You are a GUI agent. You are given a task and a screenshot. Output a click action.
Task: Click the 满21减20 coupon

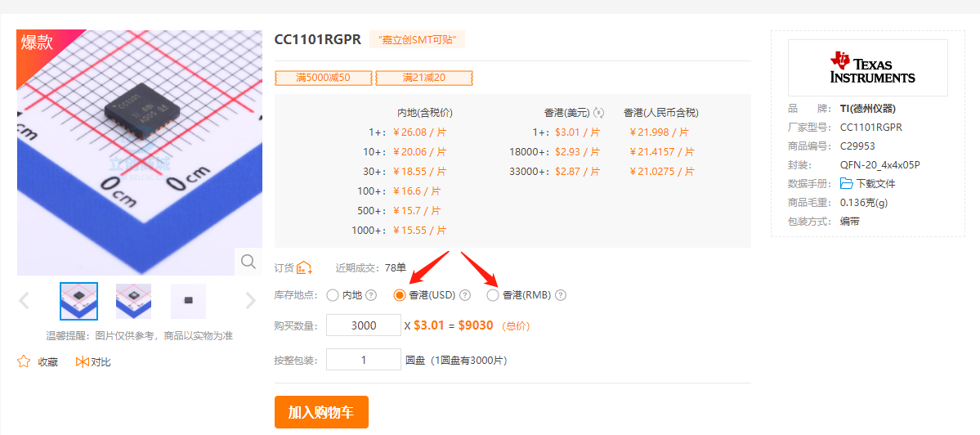click(423, 78)
